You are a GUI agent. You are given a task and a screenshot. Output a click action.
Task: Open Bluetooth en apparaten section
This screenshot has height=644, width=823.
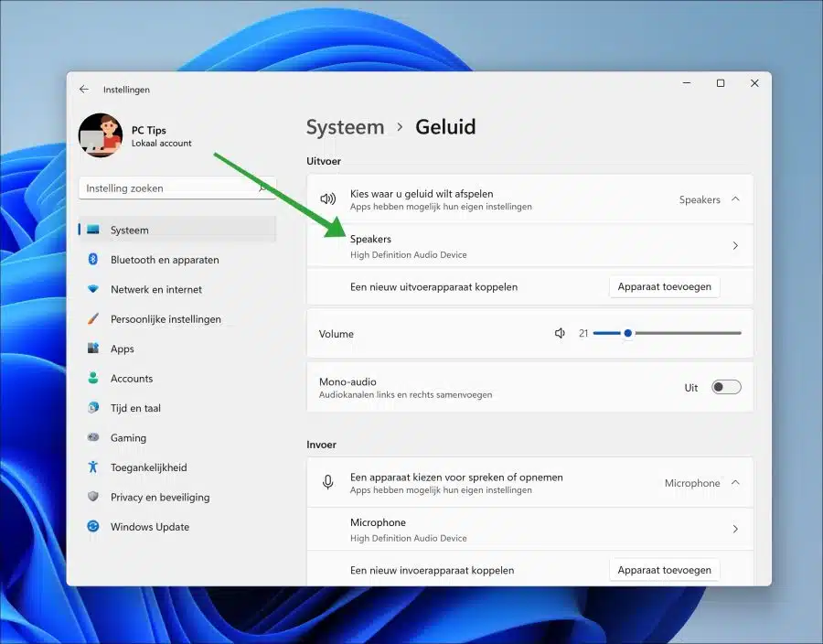point(177,260)
